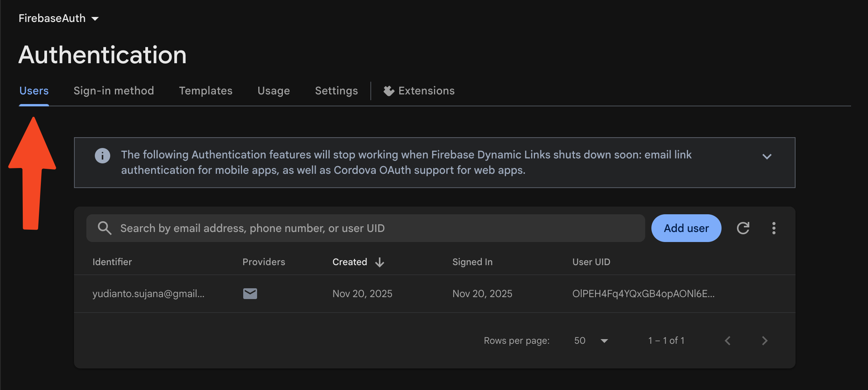
Task: Click the search magnifier icon
Action: click(104, 228)
